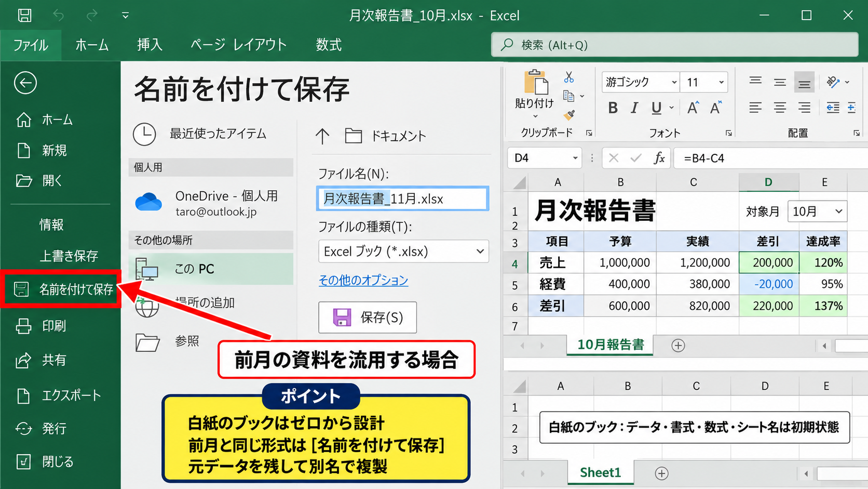Increase font size with larger A icon

point(693,108)
